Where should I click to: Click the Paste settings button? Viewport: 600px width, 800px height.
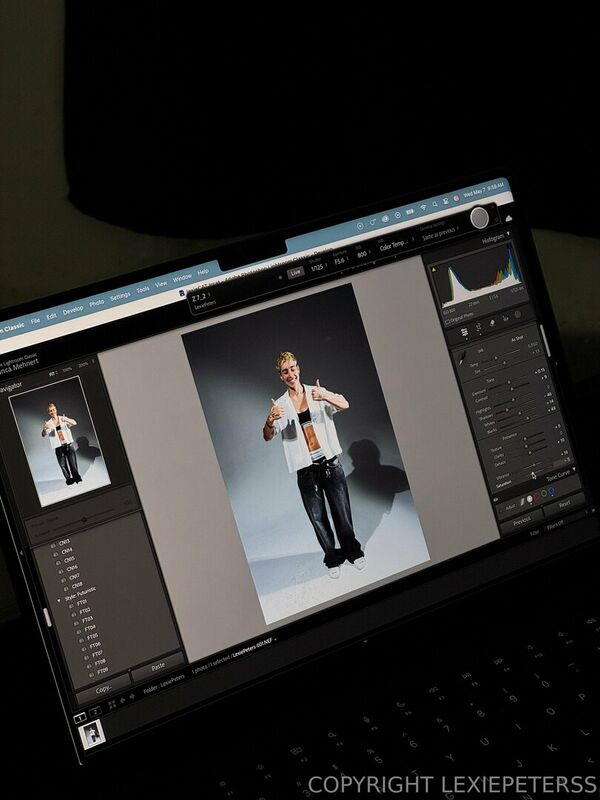[x=158, y=667]
